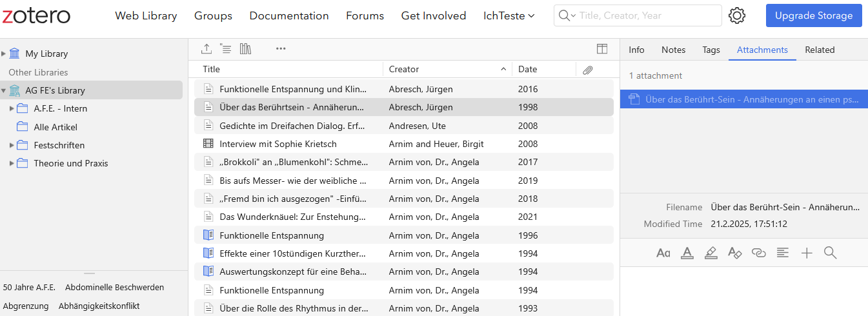Sort by the Date column header

tap(527, 70)
